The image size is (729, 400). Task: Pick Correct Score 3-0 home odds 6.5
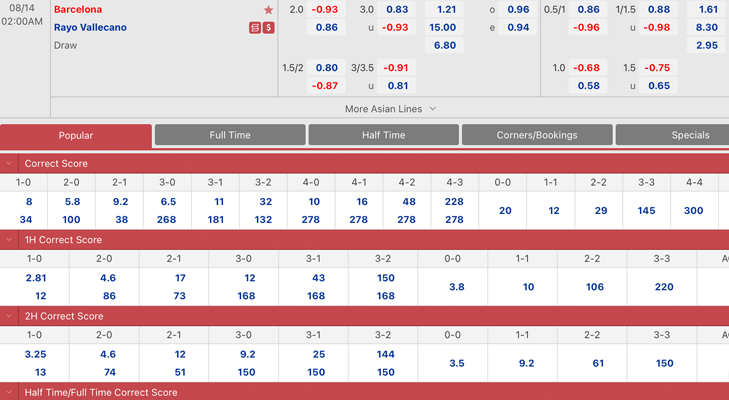click(x=168, y=201)
